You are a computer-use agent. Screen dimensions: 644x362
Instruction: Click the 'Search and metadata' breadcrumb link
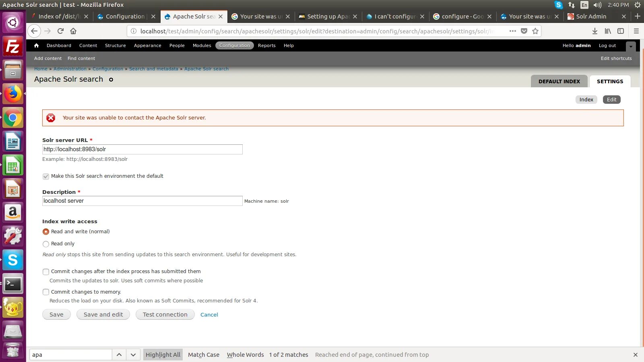(153, 69)
